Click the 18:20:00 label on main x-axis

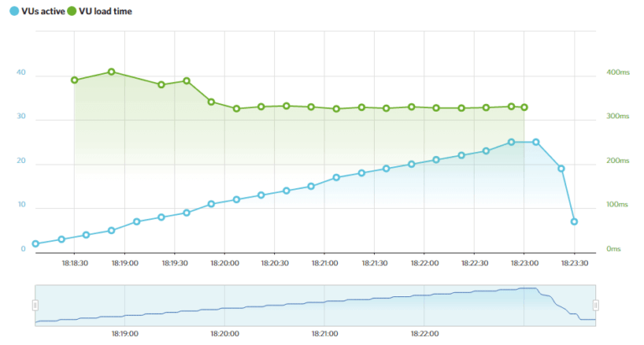coord(225,263)
